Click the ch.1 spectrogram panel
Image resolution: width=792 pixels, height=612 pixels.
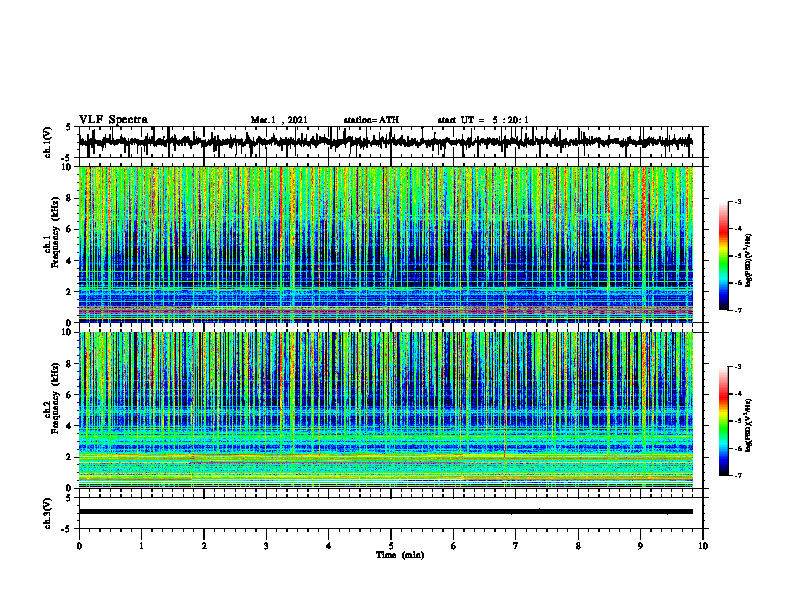point(385,244)
